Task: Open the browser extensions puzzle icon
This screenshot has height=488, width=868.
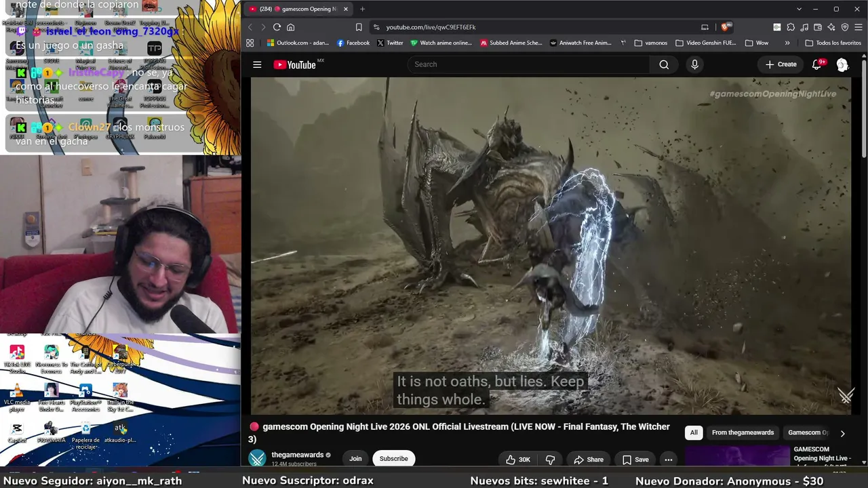Action: click(x=791, y=27)
